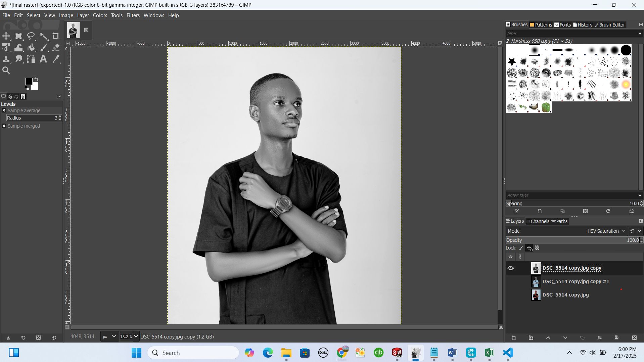The image size is (644, 362).
Task: Select the Paths tool
Action: [x=31, y=59]
